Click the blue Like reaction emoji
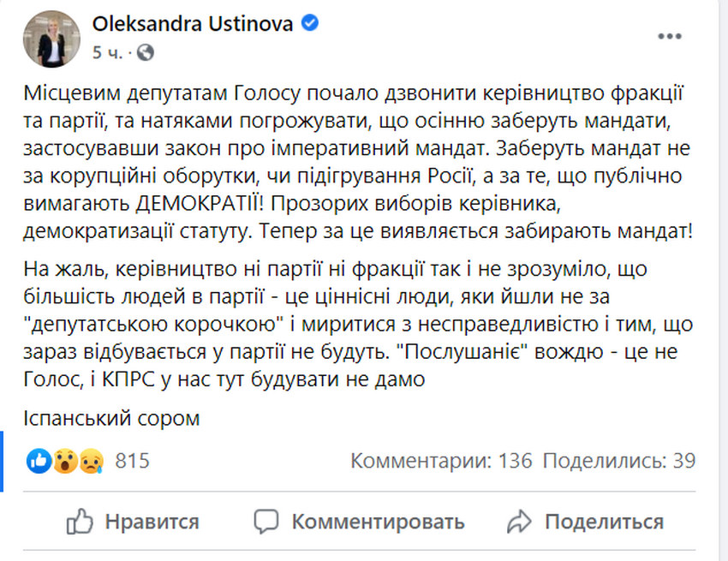Image resolution: width=728 pixels, height=561 pixels. click(x=39, y=462)
